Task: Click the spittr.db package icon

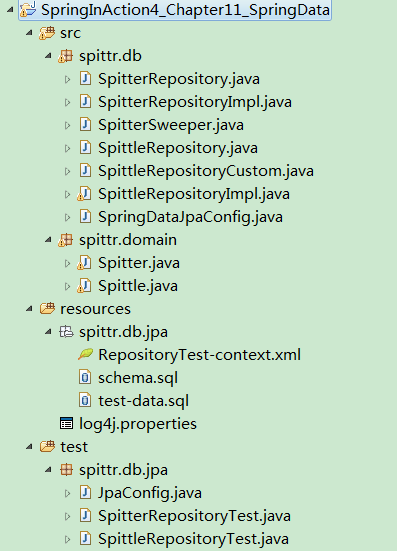Action: tap(66, 56)
